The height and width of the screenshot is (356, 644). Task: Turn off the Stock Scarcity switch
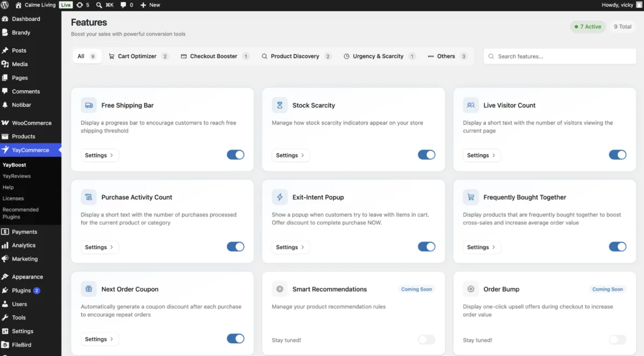pyautogui.click(x=427, y=155)
